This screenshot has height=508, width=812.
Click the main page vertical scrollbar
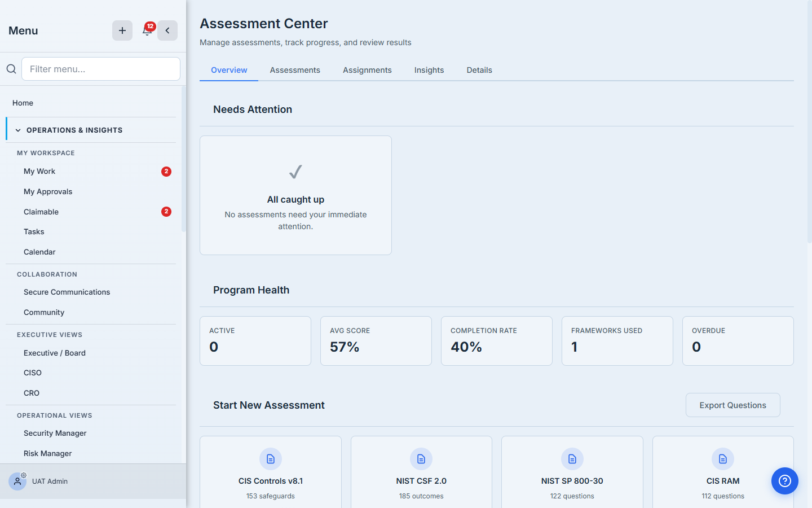(810, 121)
